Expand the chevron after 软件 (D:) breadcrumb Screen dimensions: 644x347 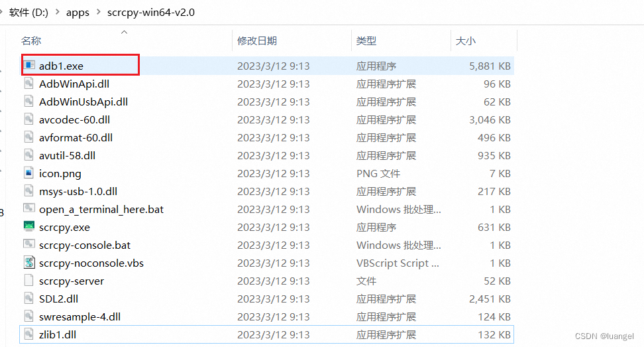coord(58,13)
